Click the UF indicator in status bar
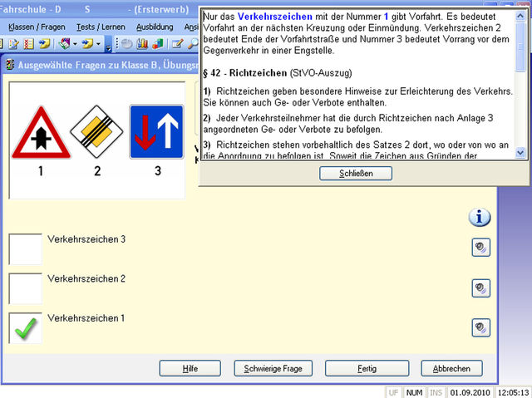 [x=393, y=392]
